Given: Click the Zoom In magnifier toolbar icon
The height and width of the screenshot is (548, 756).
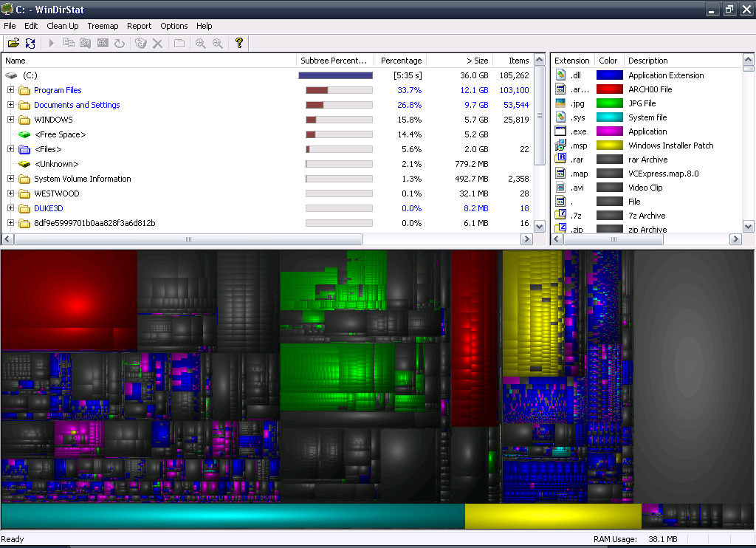Looking at the screenshot, I should (199, 43).
